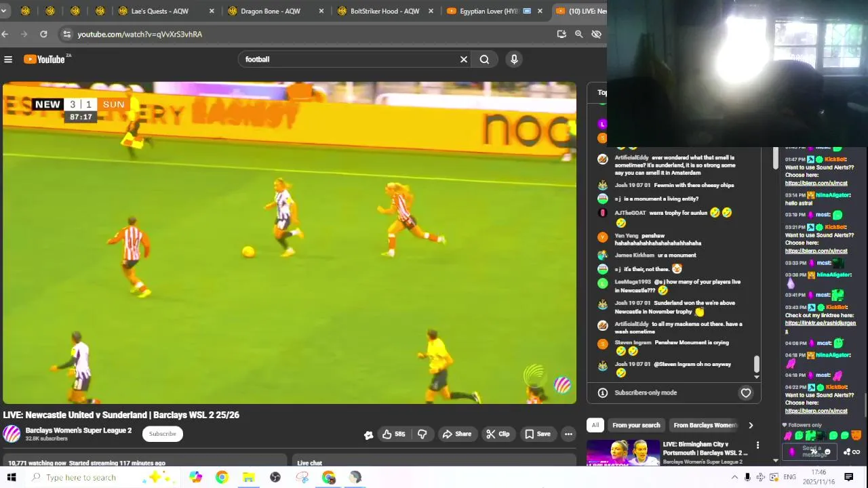This screenshot has width=868, height=488.
Task: Jump down in live chat with the down arrow
Action: (x=757, y=377)
